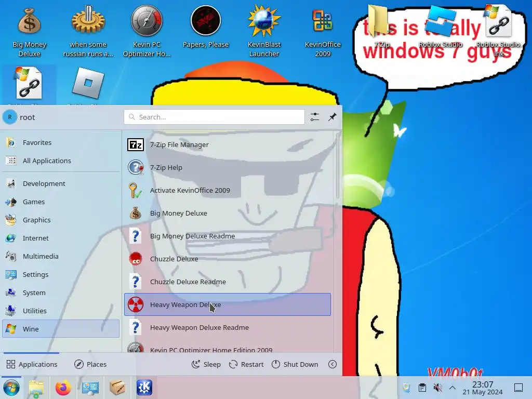
Task: Click the tray icon left of clipboard
Action: pos(406,388)
